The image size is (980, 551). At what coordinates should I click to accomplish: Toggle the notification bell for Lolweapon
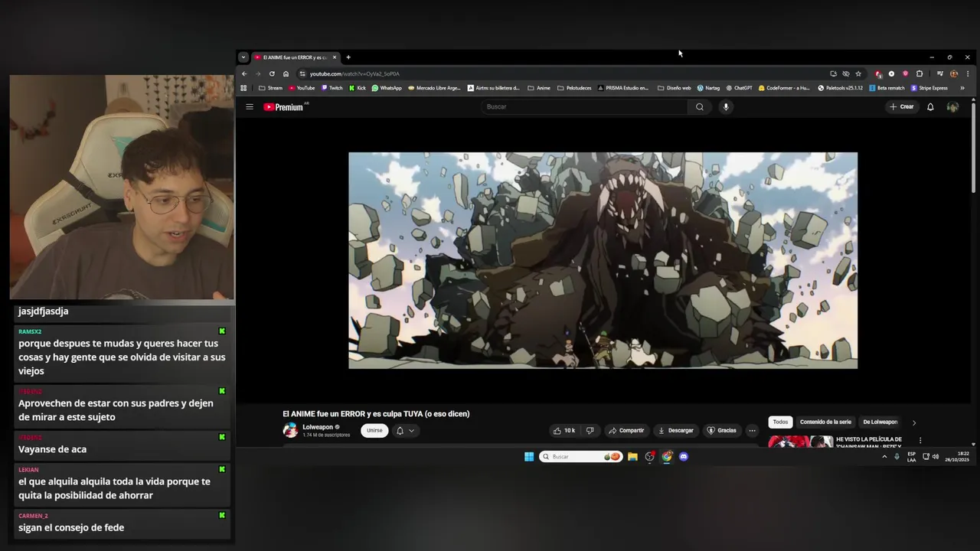click(x=400, y=431)
